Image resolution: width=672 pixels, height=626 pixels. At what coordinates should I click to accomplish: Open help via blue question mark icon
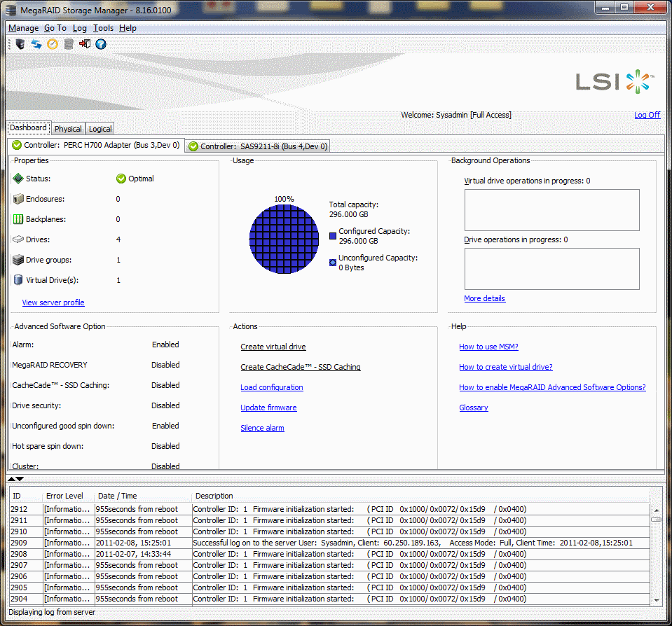101,44
